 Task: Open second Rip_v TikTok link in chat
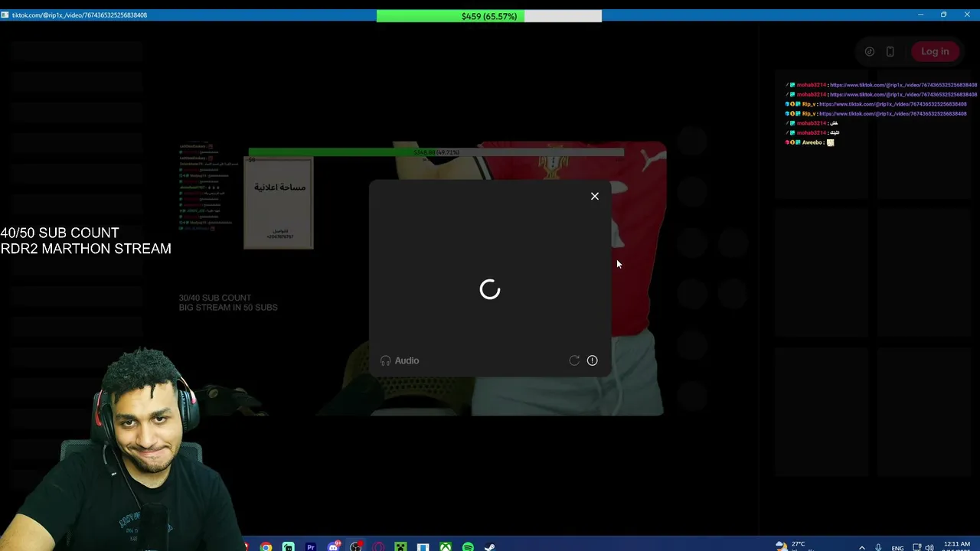(x=893, y=114)
